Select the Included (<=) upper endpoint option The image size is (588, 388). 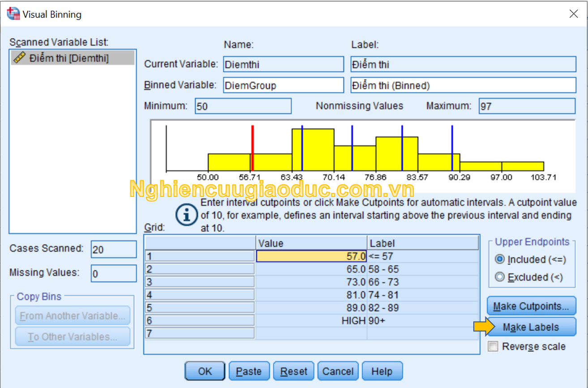click(x=500, y=260)
